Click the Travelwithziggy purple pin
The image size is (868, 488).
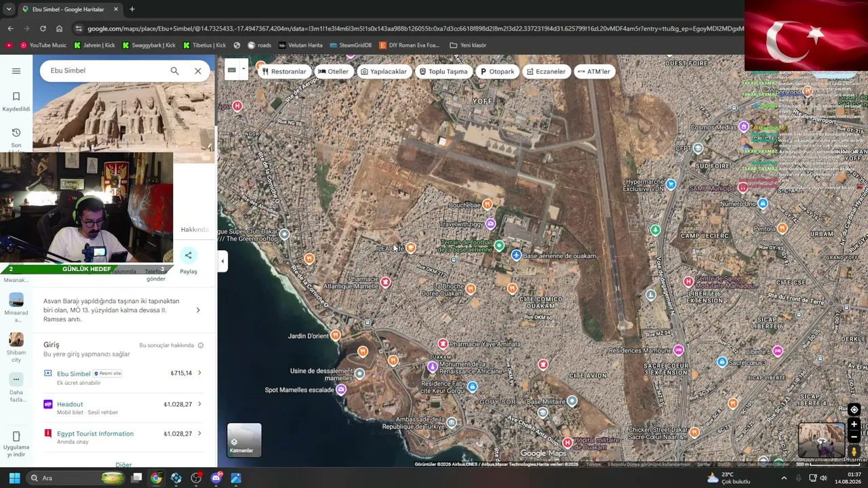(x=490, y=224)
